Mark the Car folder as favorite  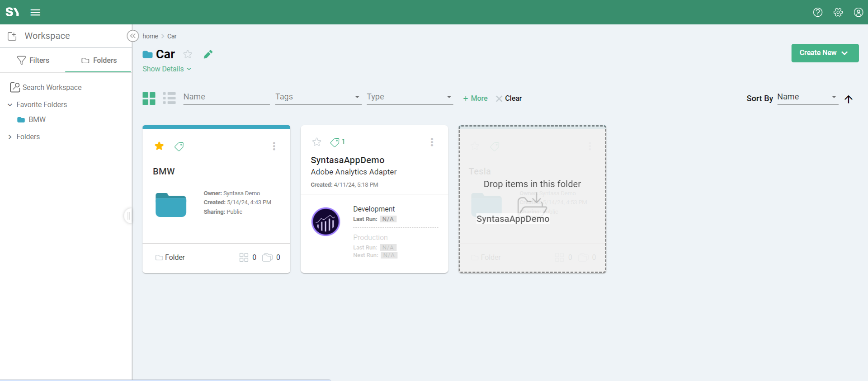click(x=188, y=54)
